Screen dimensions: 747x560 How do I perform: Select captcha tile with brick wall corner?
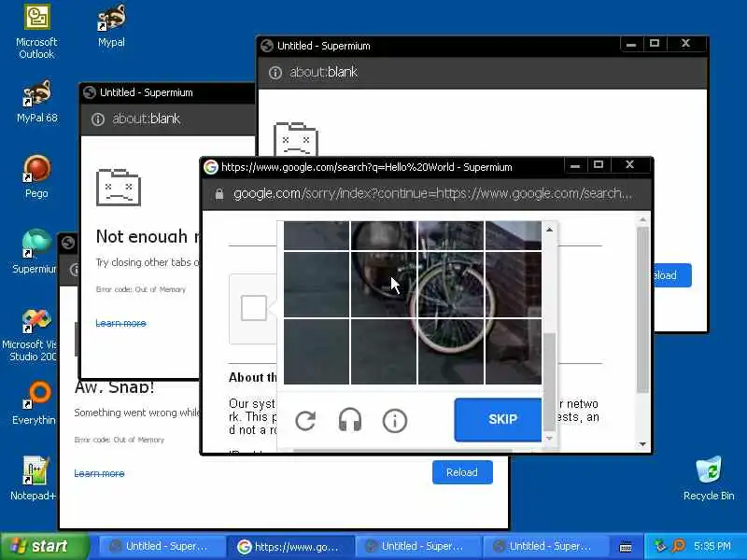(514, 236)
